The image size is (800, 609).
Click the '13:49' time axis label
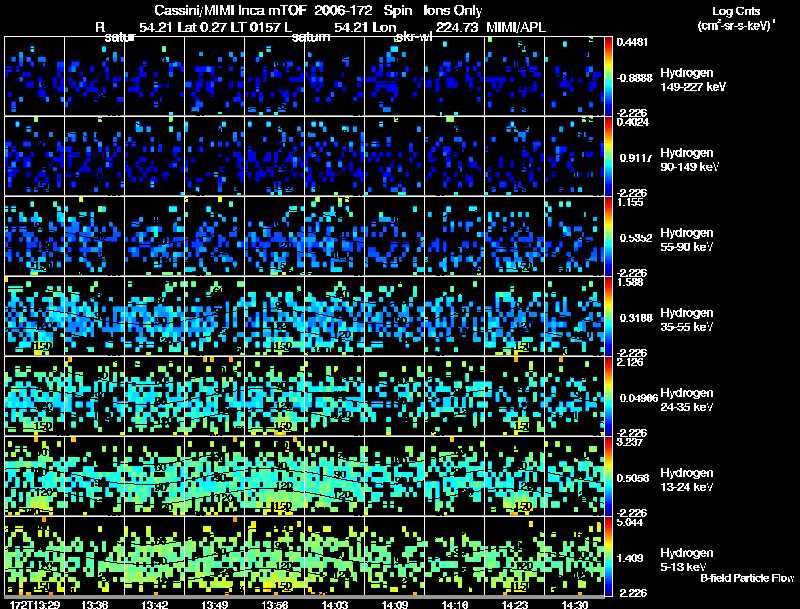[x=215, y=604]
